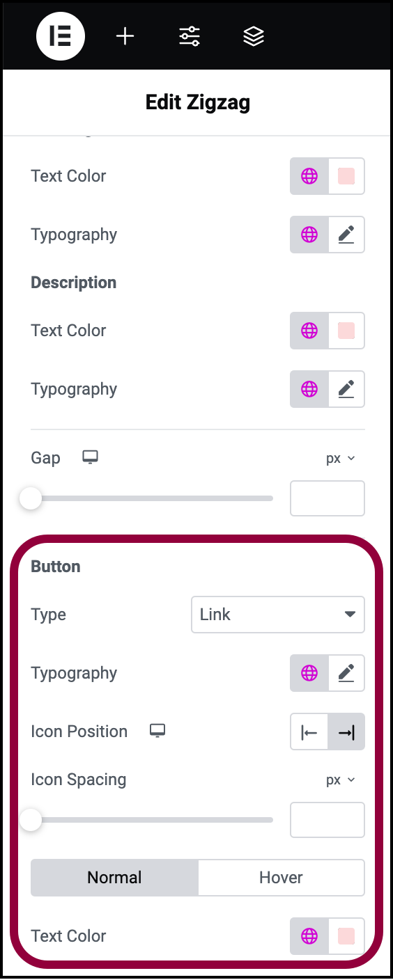393x980 pixels.
Task: Edit Description Typography with pencil icon
Action: [x=346, y=389]
